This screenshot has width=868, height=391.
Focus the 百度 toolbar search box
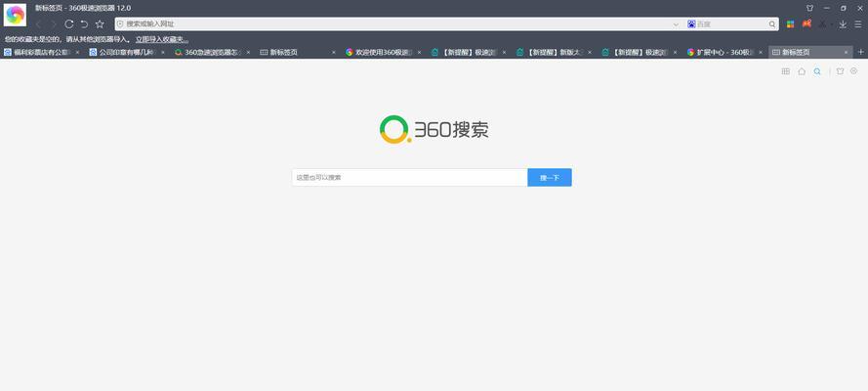pos(732,24)
